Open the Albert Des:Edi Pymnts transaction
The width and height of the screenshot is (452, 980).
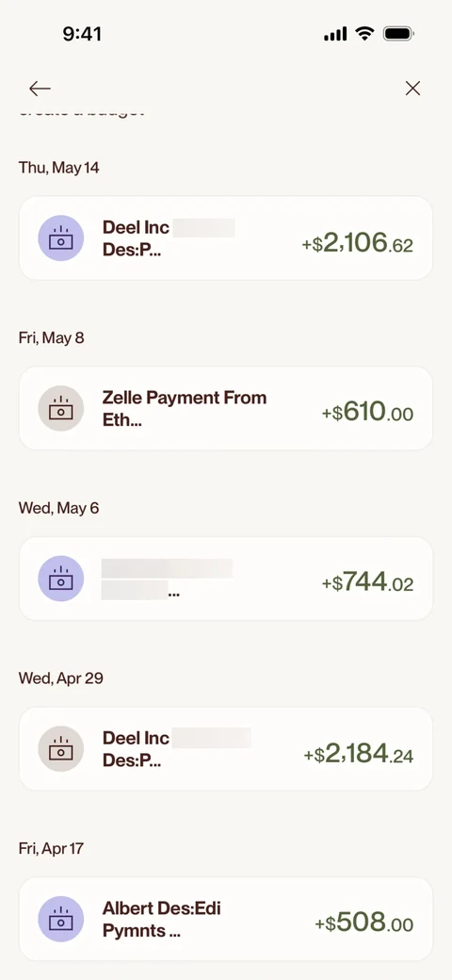(226, 920)
